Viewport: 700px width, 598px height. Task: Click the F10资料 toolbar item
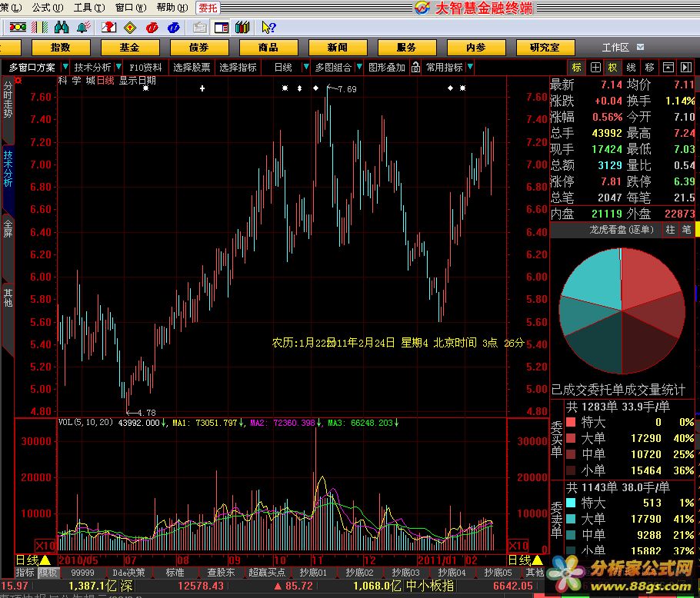tap(145, 68)
